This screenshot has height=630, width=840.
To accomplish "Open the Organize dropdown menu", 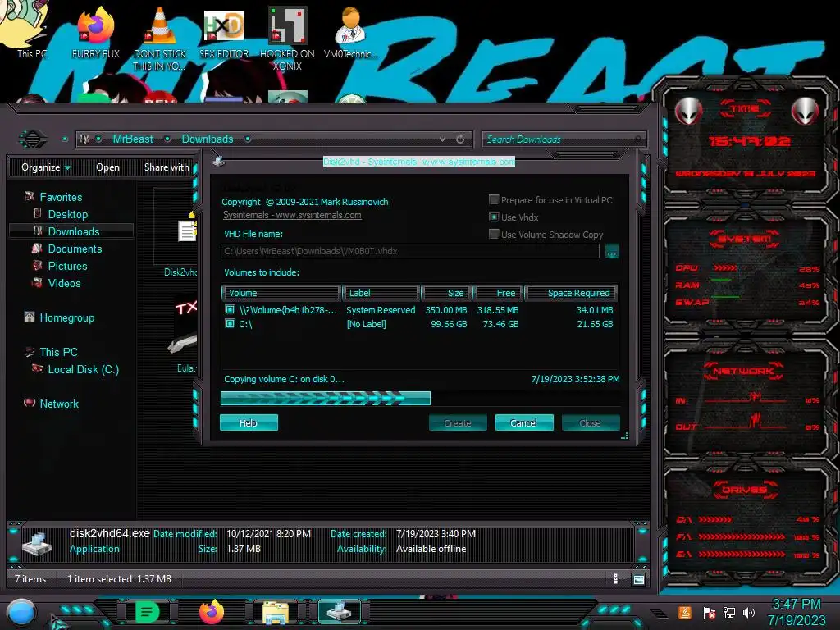I will click(x=46, y=167).
